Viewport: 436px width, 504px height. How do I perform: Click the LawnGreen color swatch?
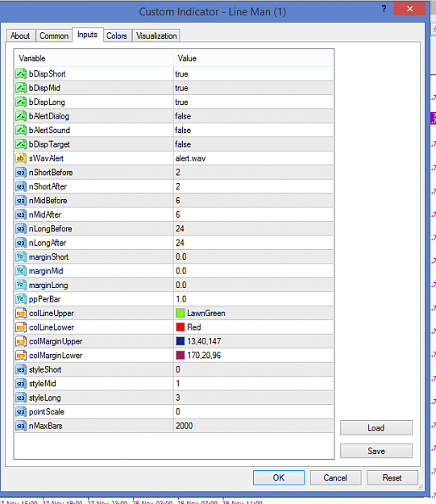[181, 313]
